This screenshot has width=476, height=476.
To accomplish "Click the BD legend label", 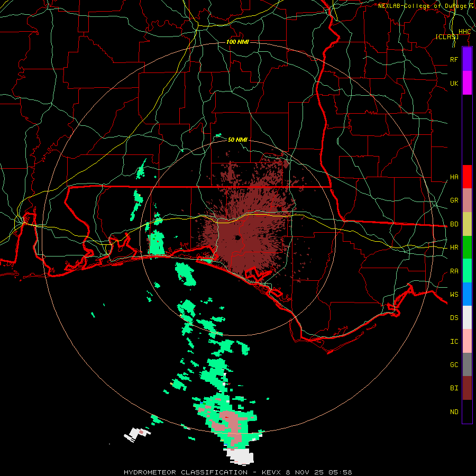I will coord(454,224).
